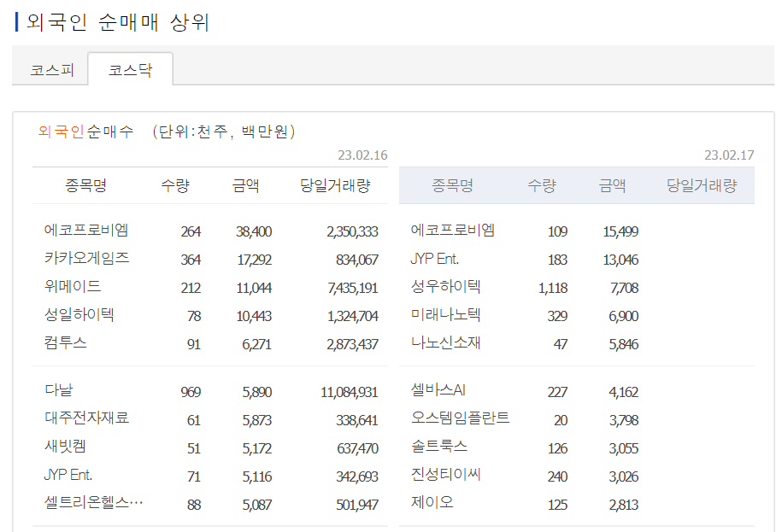Image resolution: width=782 pixels, height=532 pixels.
Task: Click 당일거래량 header in the 23.02.17 table
Action: coord(702,186)
